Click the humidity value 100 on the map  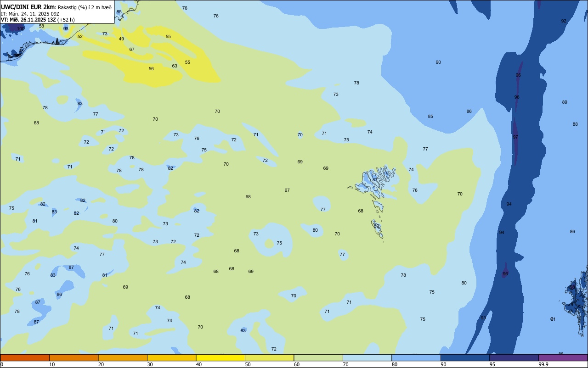pyautogui.click(x=21, y=28)
